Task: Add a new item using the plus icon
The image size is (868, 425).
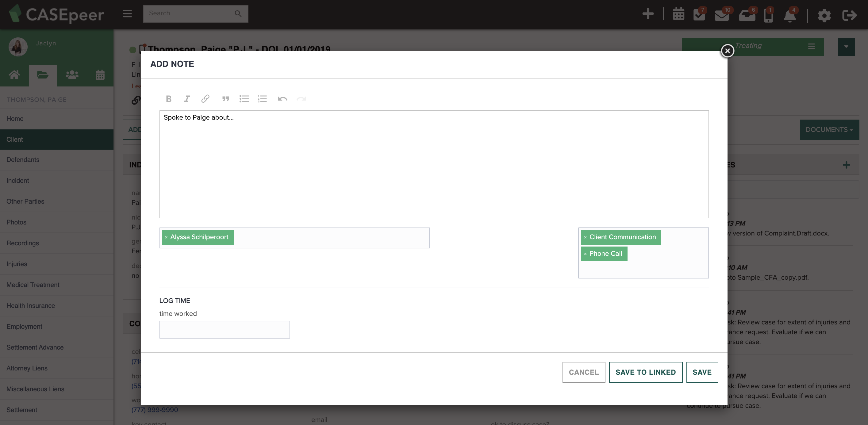Action: [648, 14]
